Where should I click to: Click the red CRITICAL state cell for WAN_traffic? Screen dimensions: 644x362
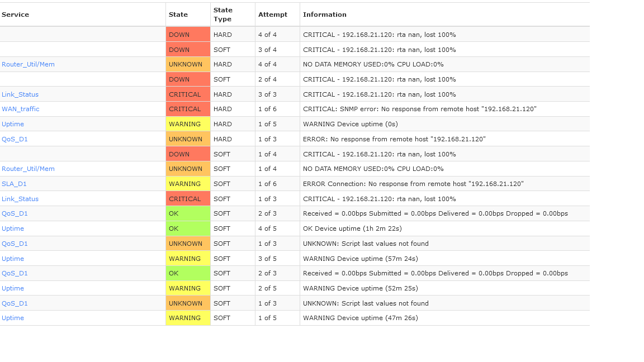pos(188,109)
